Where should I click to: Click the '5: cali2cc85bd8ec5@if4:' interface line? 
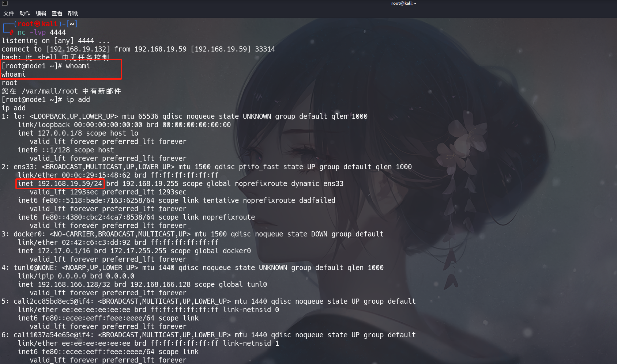(x=209, y=302)
